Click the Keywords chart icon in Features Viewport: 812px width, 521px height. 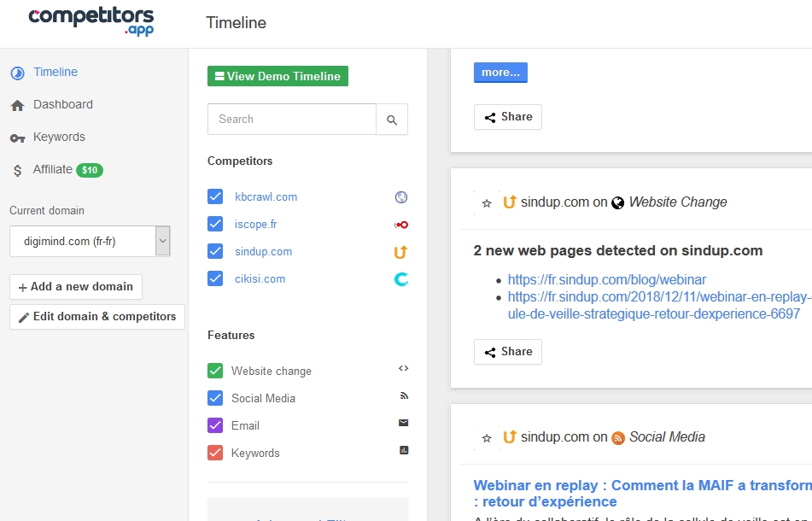coord(404,450)
